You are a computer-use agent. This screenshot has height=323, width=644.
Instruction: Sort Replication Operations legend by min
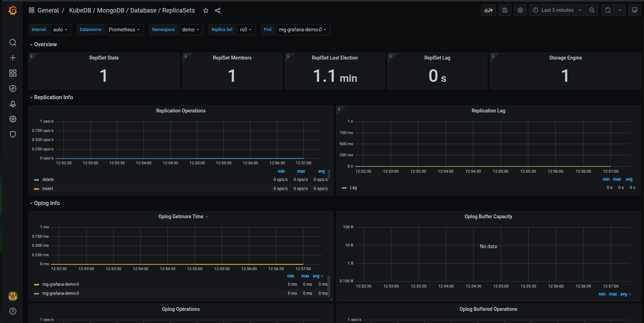(282, 171)
